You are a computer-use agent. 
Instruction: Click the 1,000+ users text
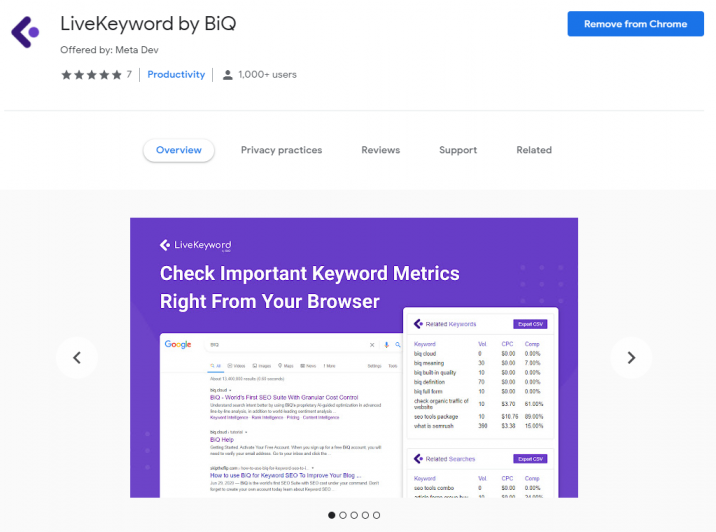pos(267,74)
